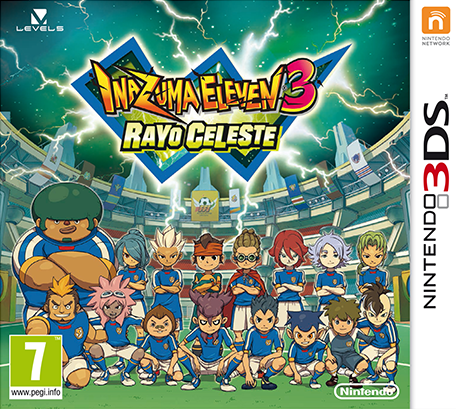Image resolution: width=456 pixels, height=409 pixels.
Task: Click the Level-5 logo
Action: coord(40,20)
